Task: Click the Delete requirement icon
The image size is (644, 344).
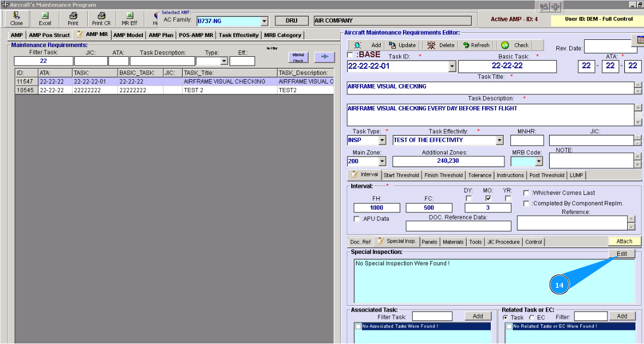Action: point(432,45)
